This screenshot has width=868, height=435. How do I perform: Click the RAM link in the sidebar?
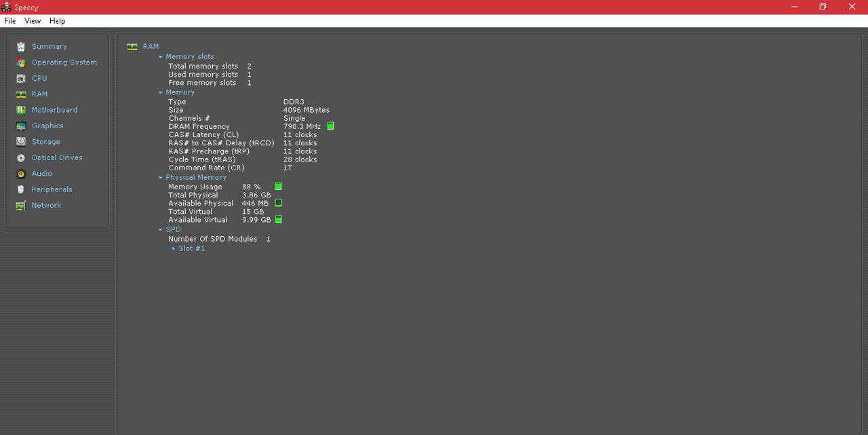(x=39, y=94)
